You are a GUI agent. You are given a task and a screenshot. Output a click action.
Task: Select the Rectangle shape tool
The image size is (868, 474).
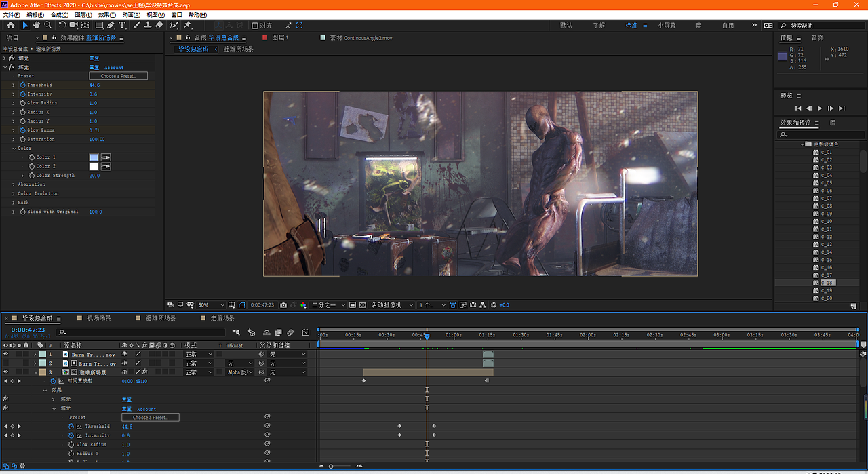(99, 25)
